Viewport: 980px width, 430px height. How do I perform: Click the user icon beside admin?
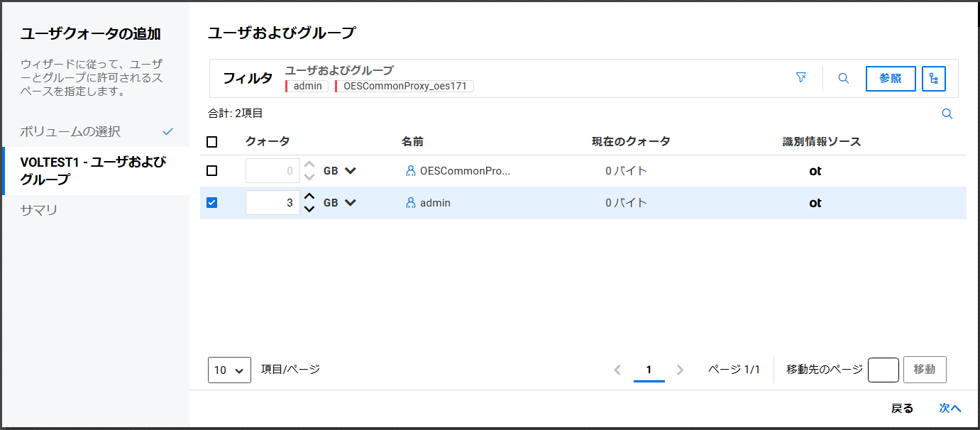pyautogui.click(x=410, y=203)
